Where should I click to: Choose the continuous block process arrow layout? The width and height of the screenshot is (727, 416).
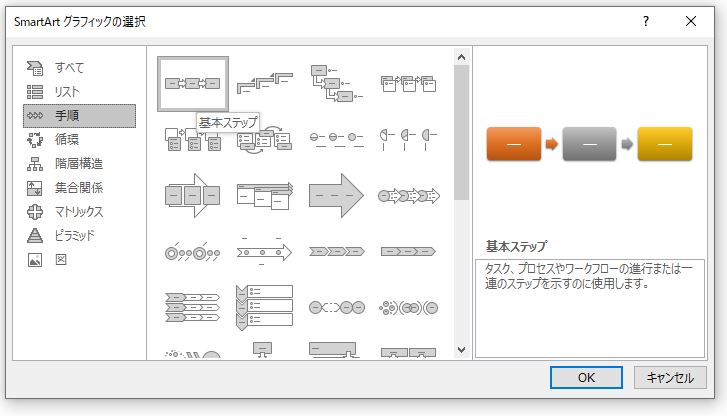193,195
